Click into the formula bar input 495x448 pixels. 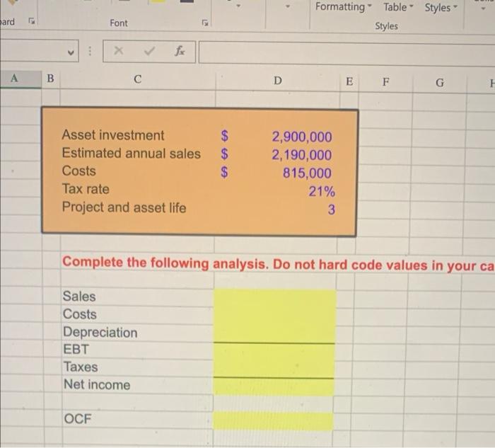346,53
